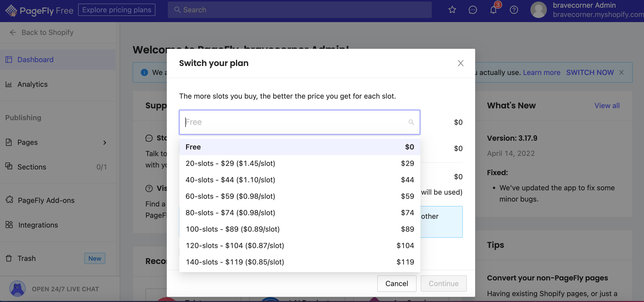Click Back to Shopify link
This screenshot has height=302, width=644.
coord(48,32)
